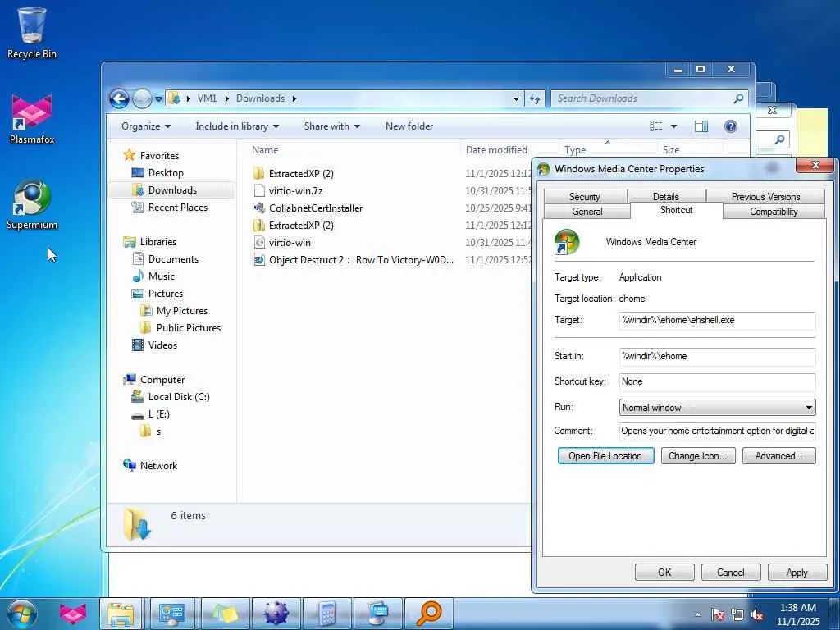Open address bar history dropdown

point(516,98)
